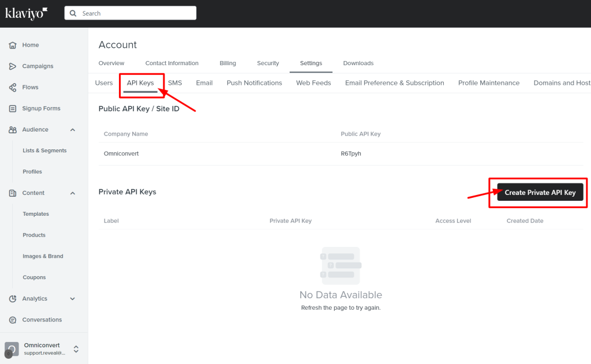
Task: Click the Analytics pie chart icon
Action: (x=13, y=299)
